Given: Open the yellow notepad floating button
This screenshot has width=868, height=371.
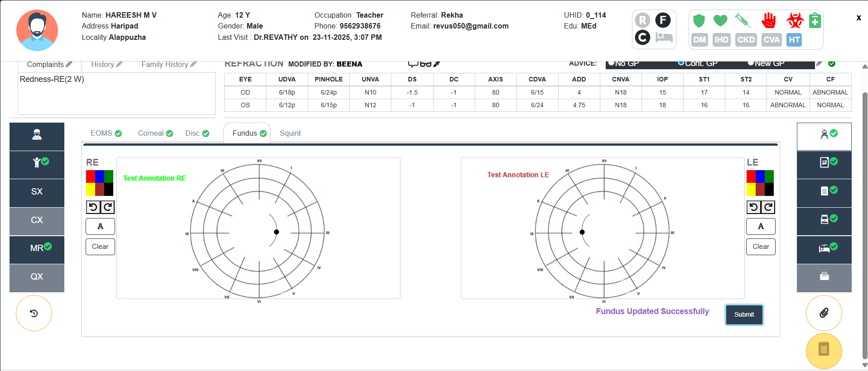Looking at the screenshot, I should [824, 350].
